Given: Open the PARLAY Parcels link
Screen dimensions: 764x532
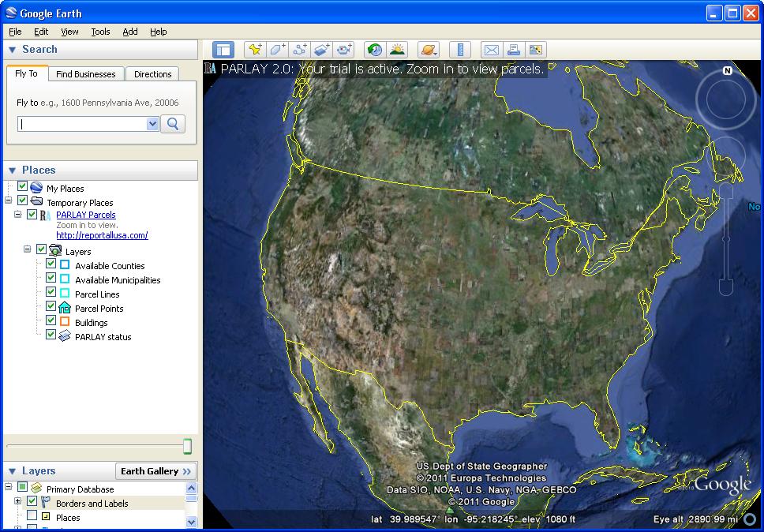Looking at the screenshot, I should 86,215.
